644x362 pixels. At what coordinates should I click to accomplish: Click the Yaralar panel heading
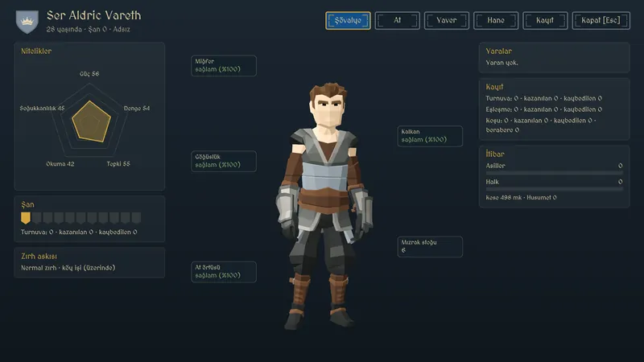coord(498,51)
